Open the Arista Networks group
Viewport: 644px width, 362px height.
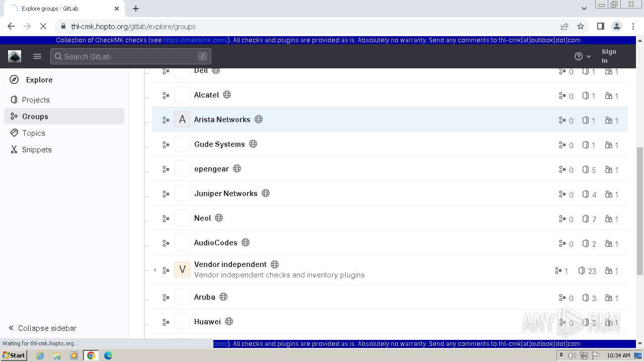(222, 119)
